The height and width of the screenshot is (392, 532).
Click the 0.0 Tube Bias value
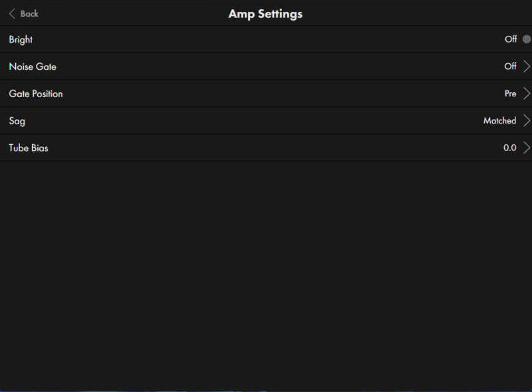(509, 148)
